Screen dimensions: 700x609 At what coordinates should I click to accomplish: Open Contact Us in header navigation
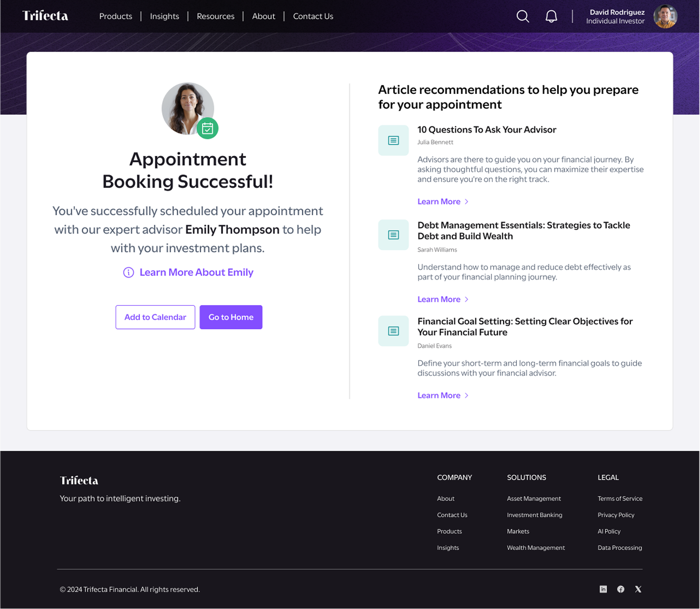tap(313, 16)
